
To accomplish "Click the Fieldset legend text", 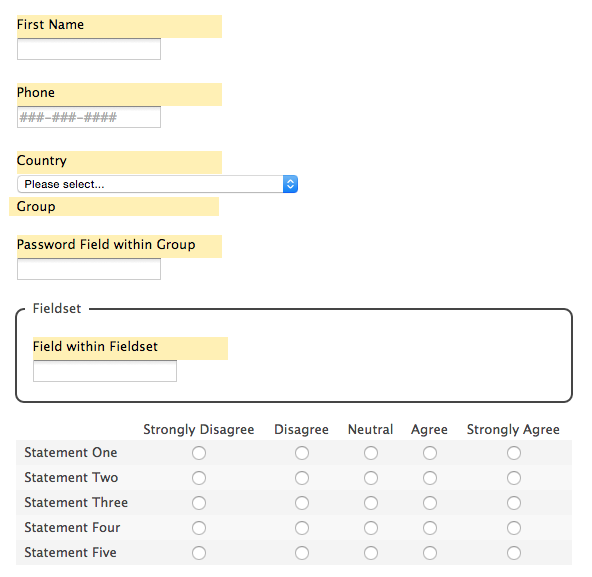I will tap(57, 309).
